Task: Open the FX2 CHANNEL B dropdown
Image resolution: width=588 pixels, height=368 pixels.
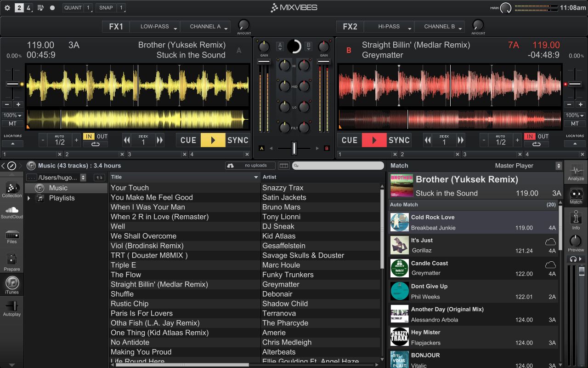Action: pyautogui.click(x=439, y=27)
